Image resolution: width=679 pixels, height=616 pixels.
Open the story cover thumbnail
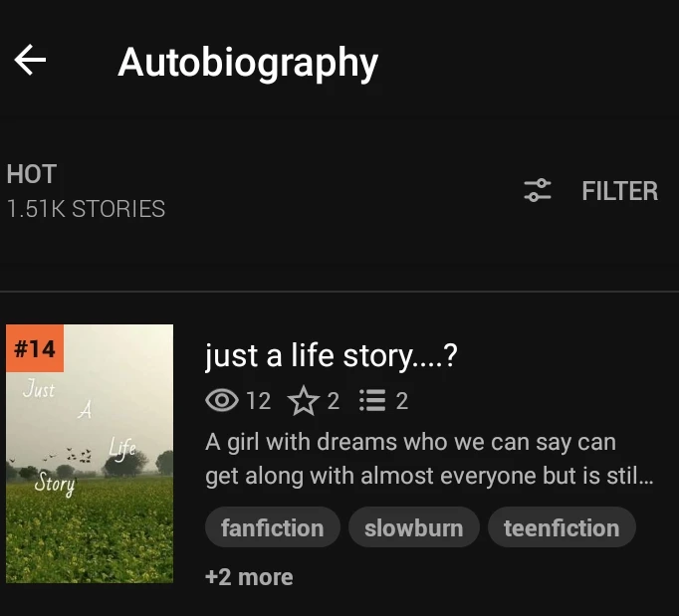[90, 454]
